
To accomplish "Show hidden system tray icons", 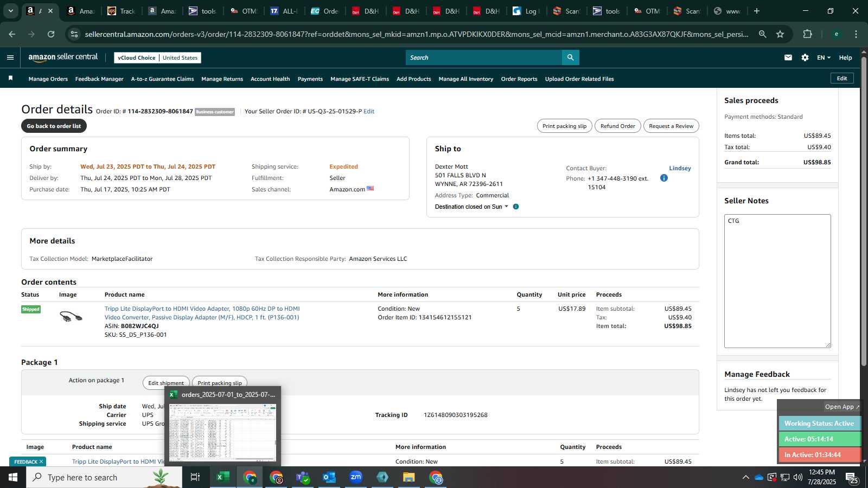I will click(746, 477).
